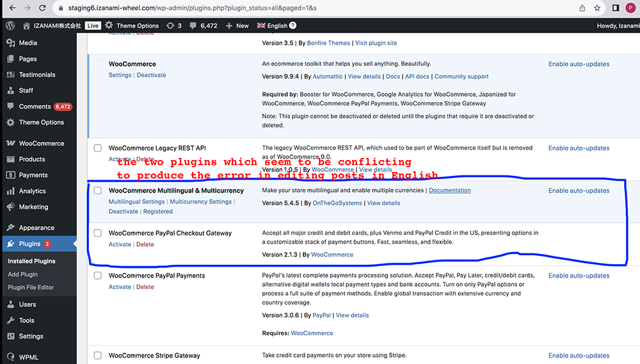Enable auto-updates for WooCommerce Stripe Gateway

579,356
